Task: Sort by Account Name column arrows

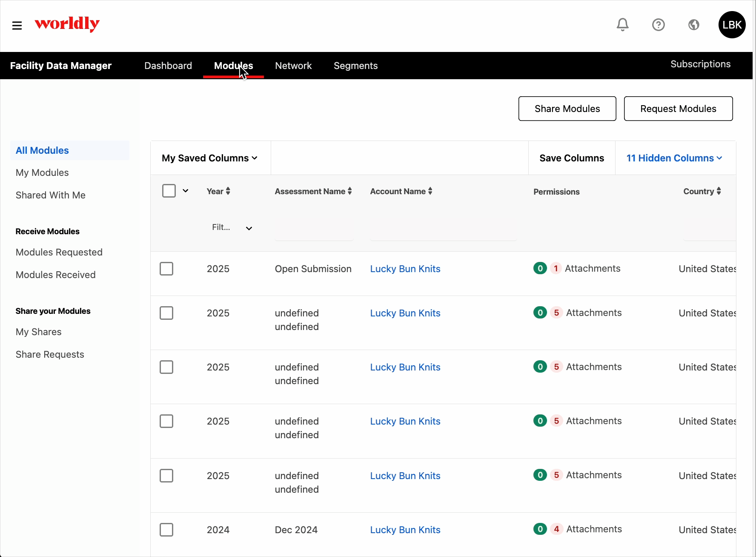Action: [x=430, y=191]
